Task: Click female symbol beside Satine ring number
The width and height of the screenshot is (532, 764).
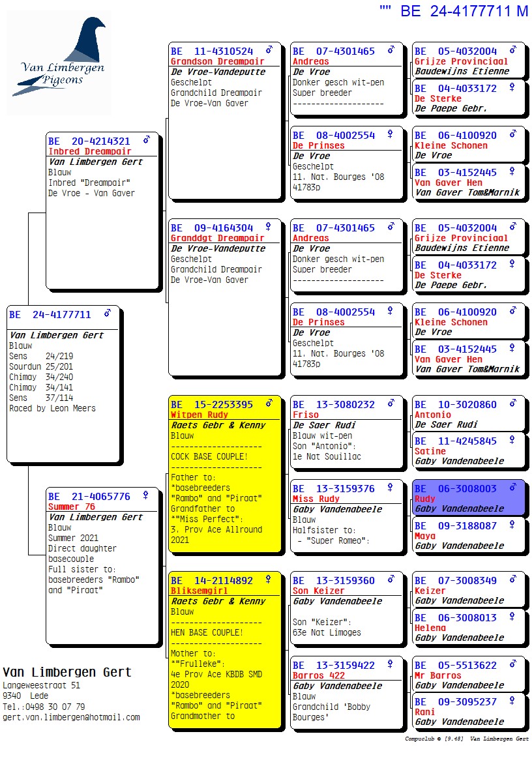Action: [512, 441]
